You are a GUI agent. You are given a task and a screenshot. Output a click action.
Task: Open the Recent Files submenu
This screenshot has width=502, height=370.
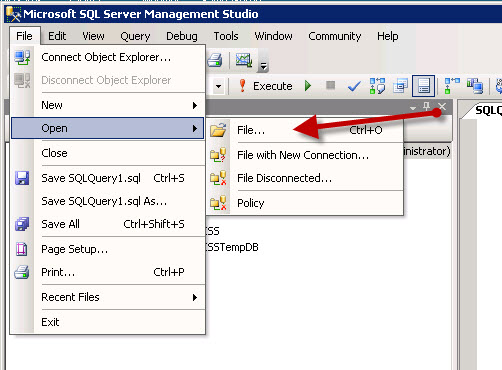(x=108, y=297)
